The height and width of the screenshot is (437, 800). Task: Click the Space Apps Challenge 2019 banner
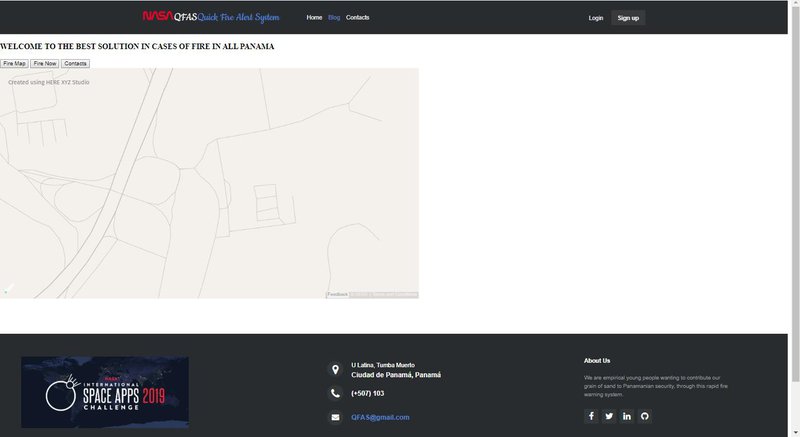[105, 392]
